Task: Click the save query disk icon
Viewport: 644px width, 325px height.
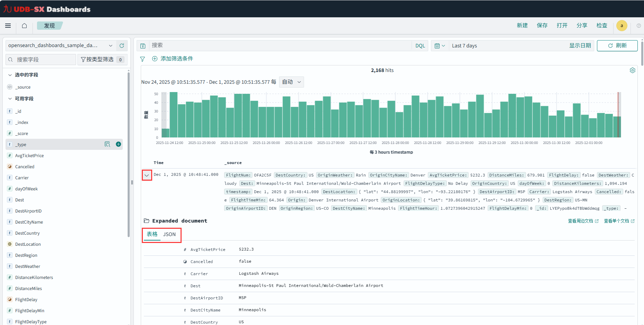Action: point(142,46)
